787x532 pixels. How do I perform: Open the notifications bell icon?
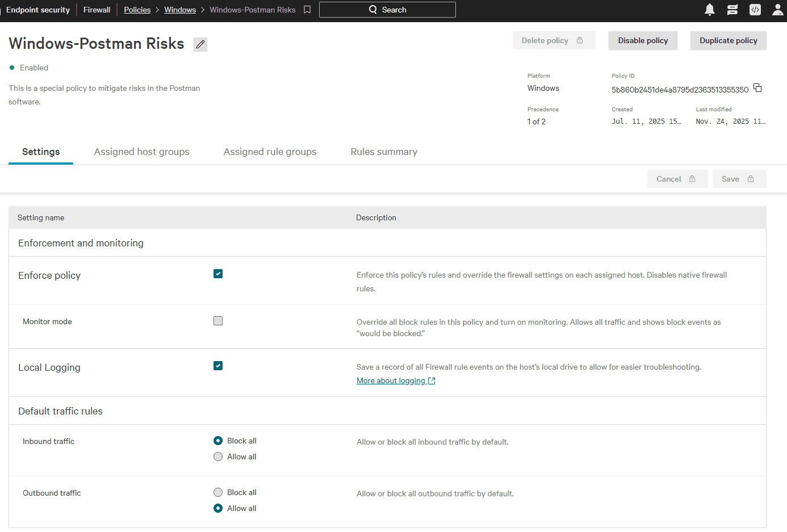pyautogui.click(x=709, y=9)
